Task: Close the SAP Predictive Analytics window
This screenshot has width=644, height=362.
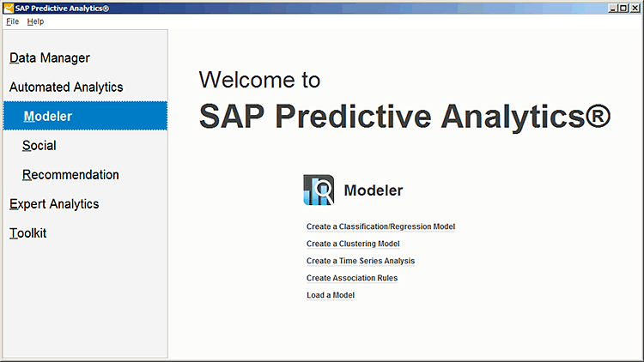Action: 635,9
